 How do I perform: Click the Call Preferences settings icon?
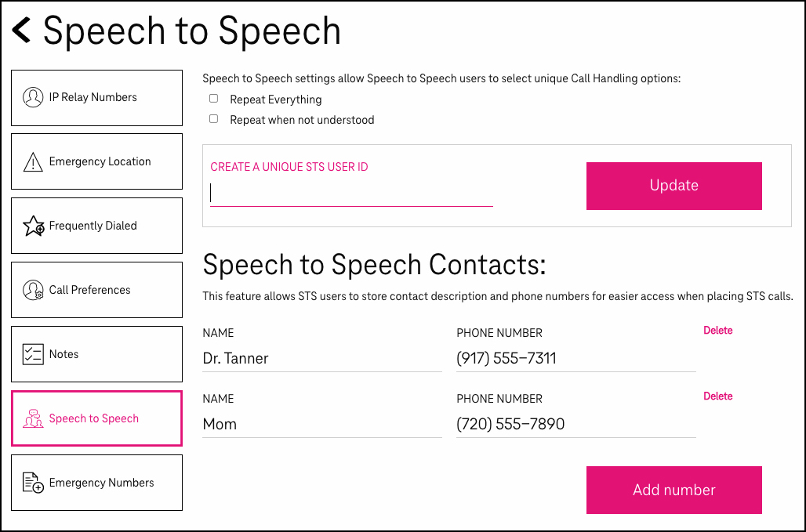(33, 289)
